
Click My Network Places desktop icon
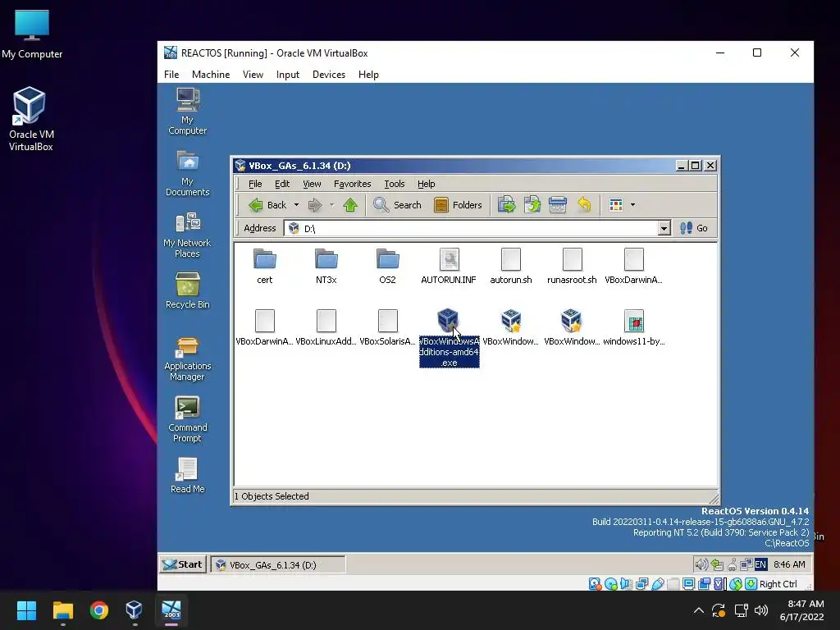tap(188, 235)
